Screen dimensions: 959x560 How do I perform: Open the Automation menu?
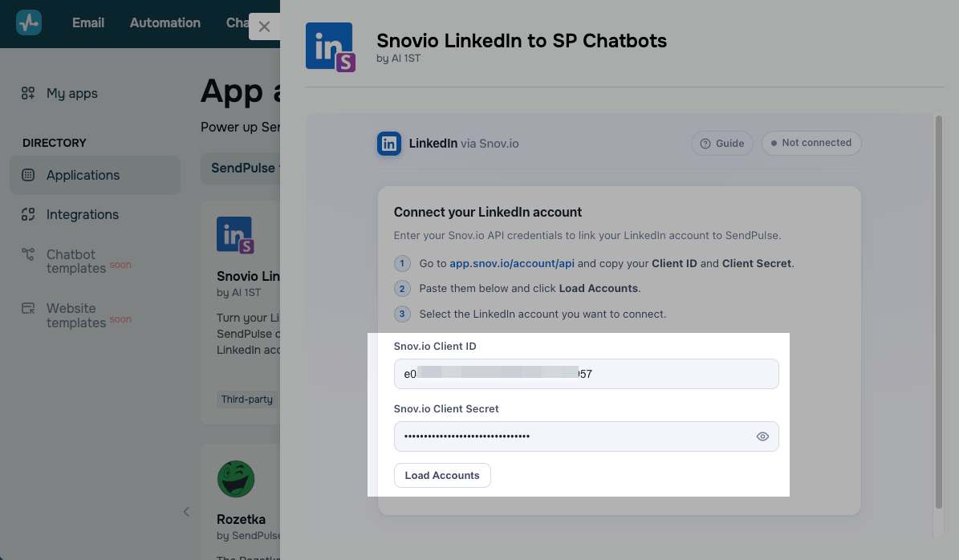point(165,22)
